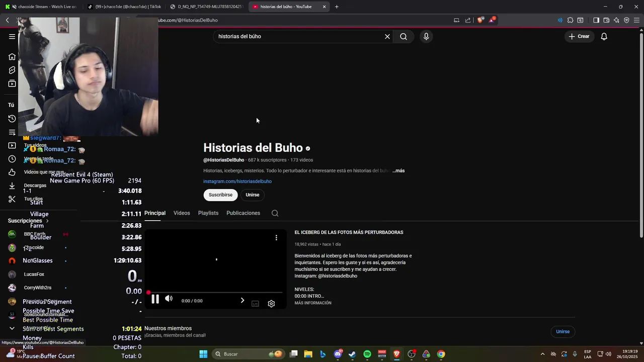
Task: Clear the YouTube search box text
Action: click(x=387, y=36)
